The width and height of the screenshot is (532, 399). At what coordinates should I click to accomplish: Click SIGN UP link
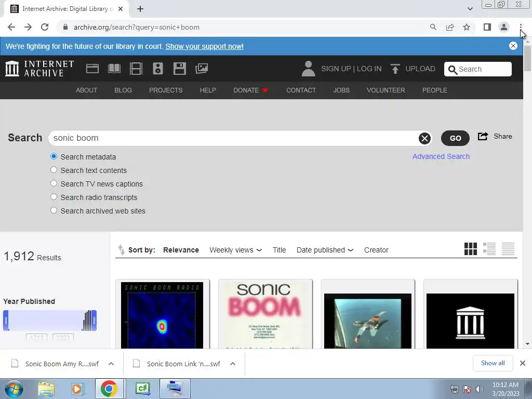336,69
